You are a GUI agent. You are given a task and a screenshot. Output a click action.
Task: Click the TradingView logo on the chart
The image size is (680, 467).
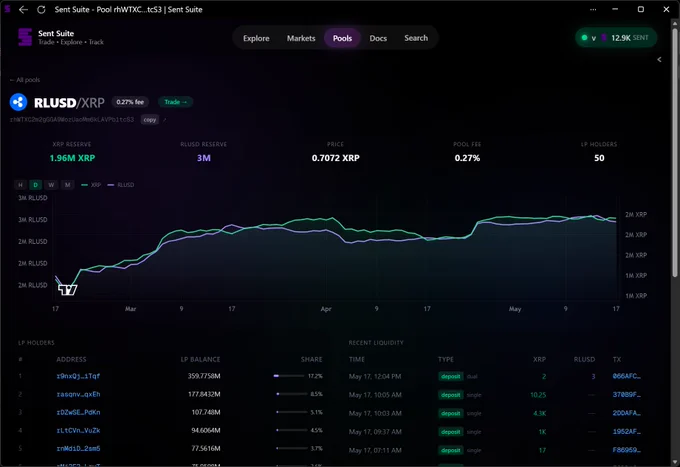(x=68, y=290)
